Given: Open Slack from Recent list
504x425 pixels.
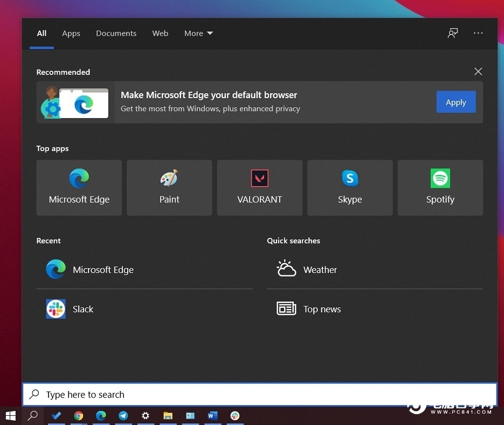Looking at the screenshot, I should (83, 309).
